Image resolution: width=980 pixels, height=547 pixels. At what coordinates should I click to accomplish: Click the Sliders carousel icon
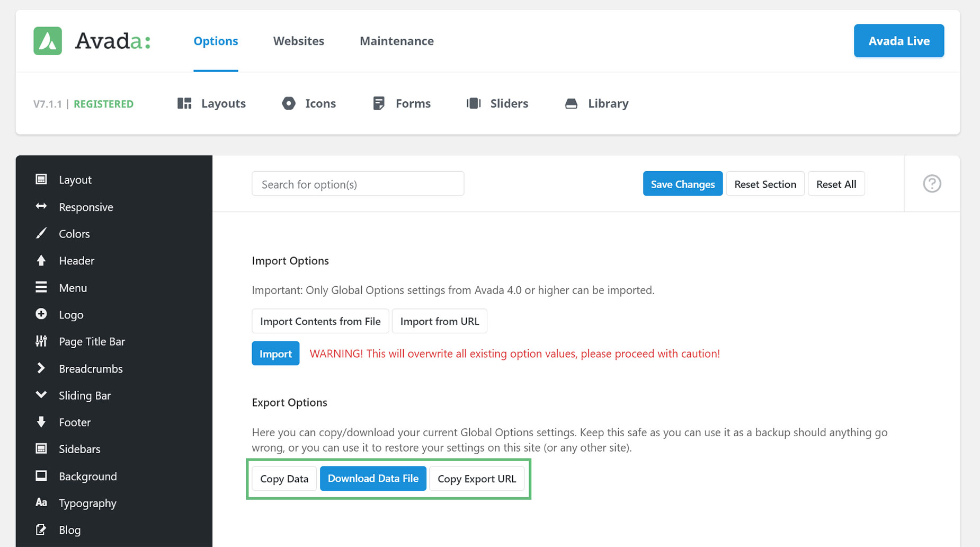tap(474, 103)
